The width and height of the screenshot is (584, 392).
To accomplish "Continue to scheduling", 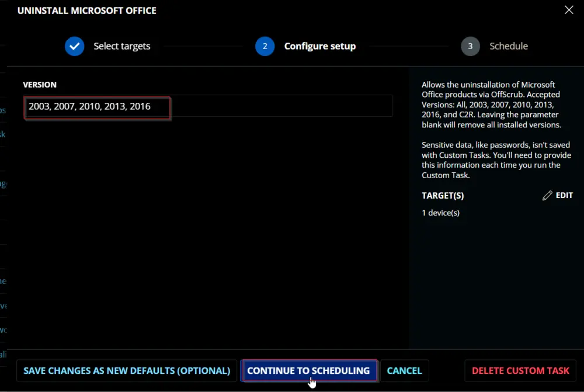I will pyautogui.click(x=308, y=371).
